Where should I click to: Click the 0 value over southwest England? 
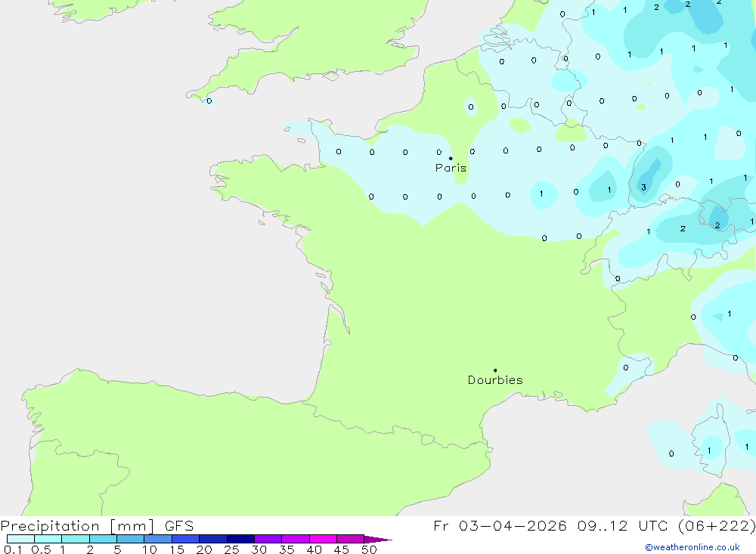tap(209, 101)
